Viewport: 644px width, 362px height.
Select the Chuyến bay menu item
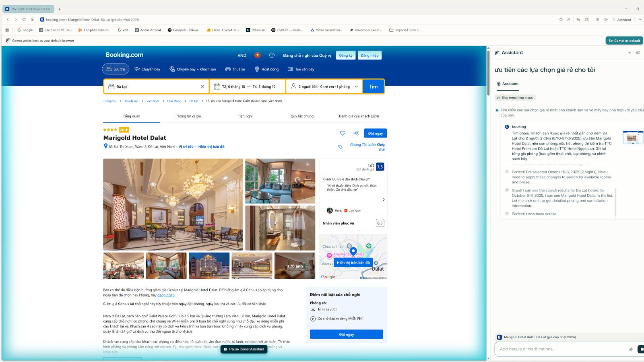147,69
